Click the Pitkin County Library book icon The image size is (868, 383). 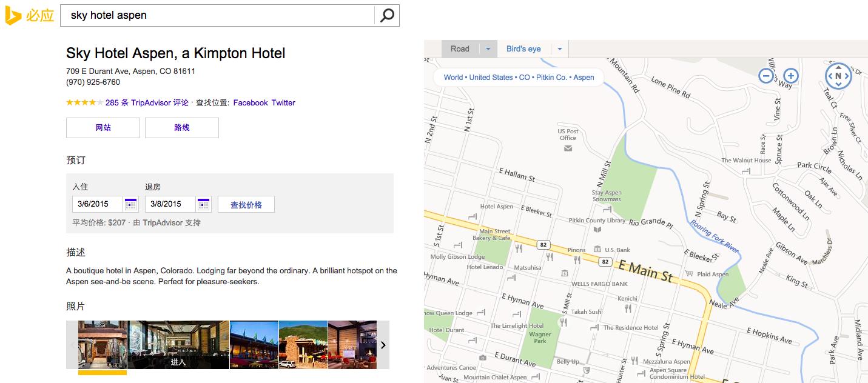pos(597,229)
